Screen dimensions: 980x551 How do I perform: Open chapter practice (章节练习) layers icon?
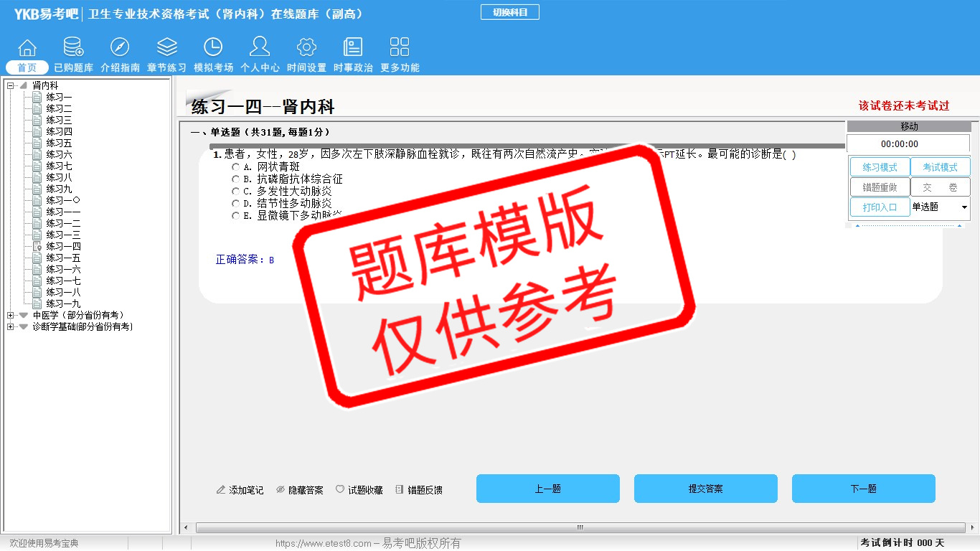[x=166, y=48]
